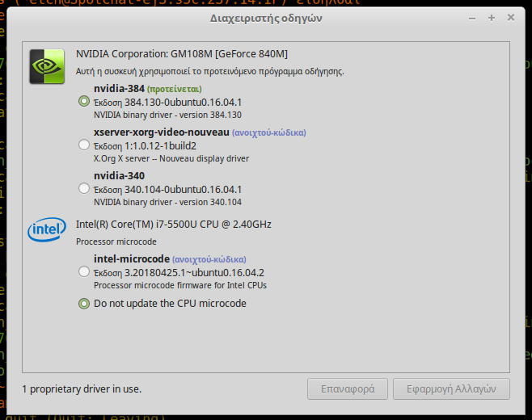Click version text 1:1.0.12-1build2
The width and height of the screenshot is (532, 420).
[x=160, y=146]
